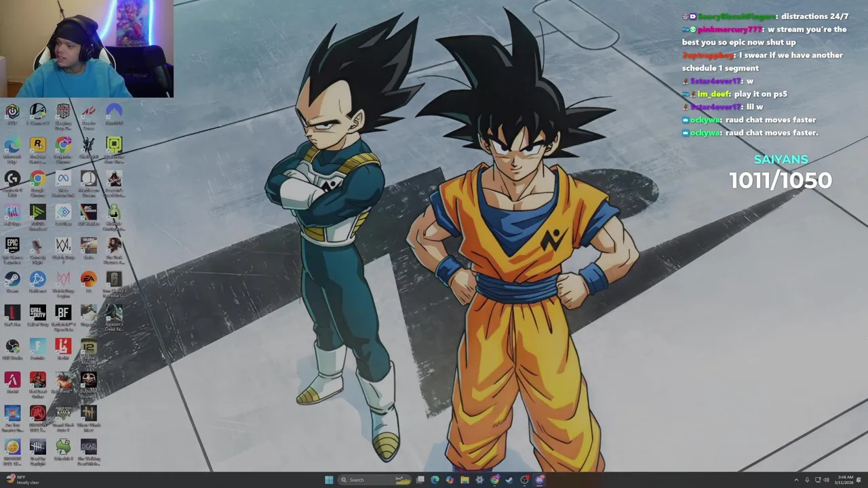Click the streamer webcam overlay
Screen dimensions: 868x488
87,49
